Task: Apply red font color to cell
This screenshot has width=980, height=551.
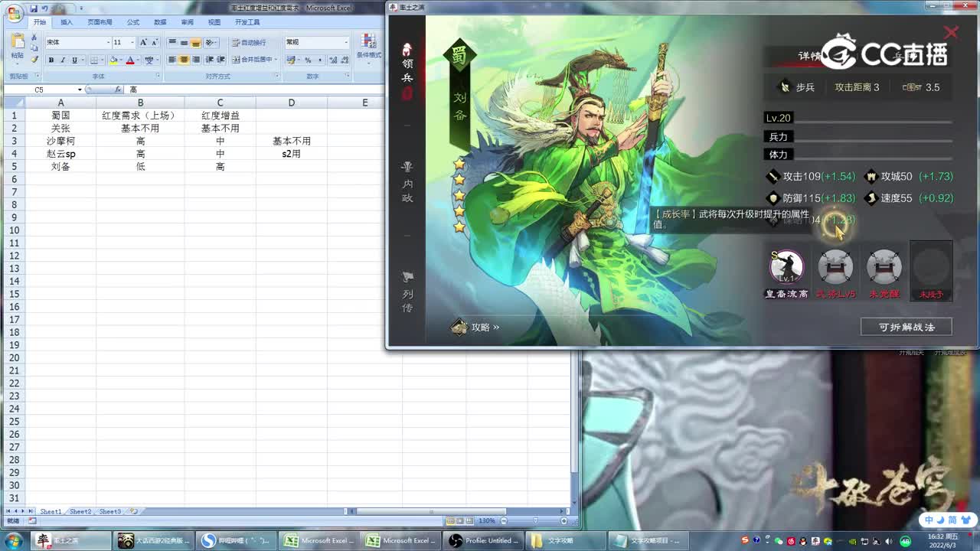Action: (x=130, y=60)
